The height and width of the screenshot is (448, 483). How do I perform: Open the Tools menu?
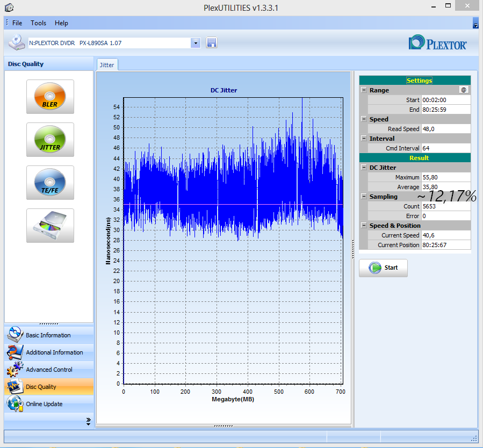[x=38, y=23]
